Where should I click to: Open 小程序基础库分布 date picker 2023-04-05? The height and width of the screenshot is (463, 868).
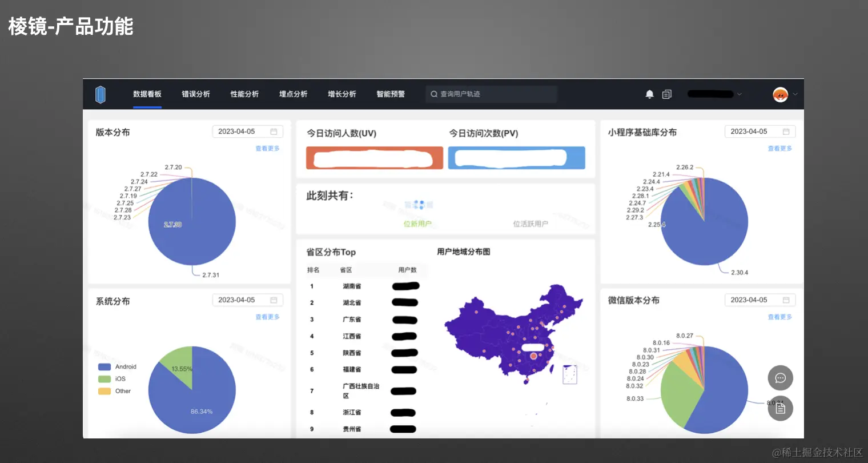(x=759, y=131)
